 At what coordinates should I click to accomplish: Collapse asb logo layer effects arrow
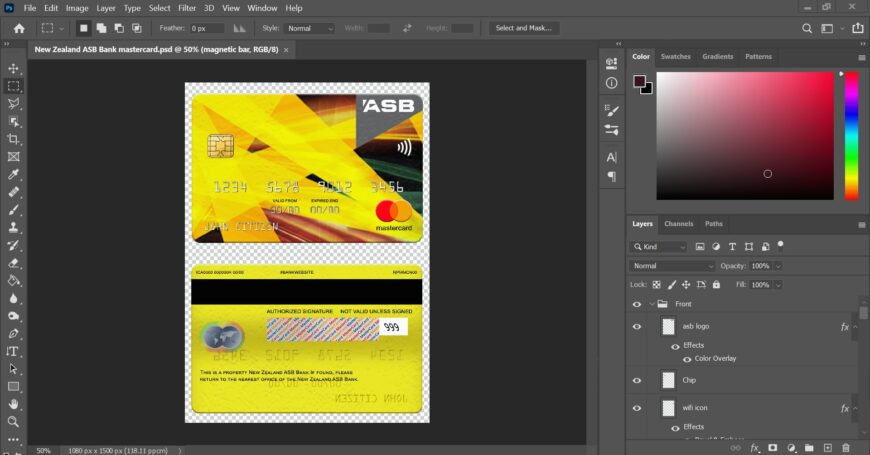coord(855,327)
